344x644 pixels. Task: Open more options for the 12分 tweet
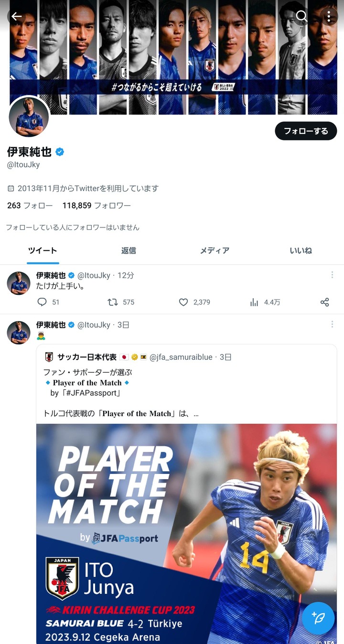coord(332,275)
